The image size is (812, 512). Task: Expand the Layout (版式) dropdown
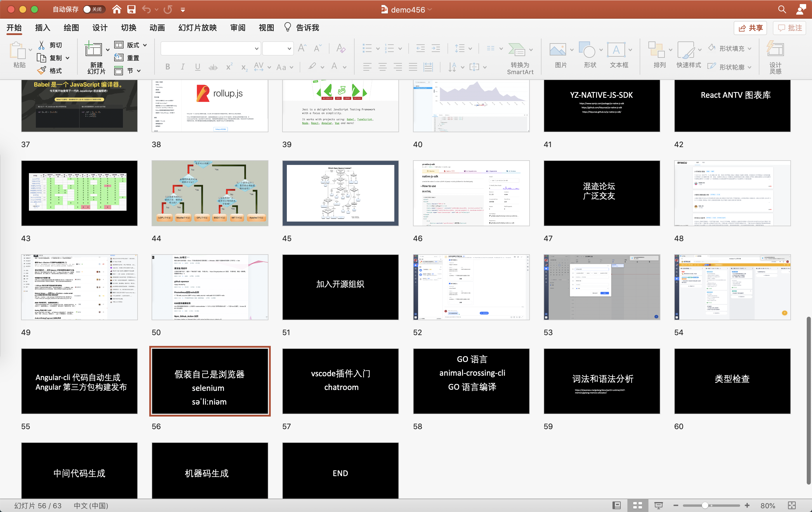click(x=145, y=45)
